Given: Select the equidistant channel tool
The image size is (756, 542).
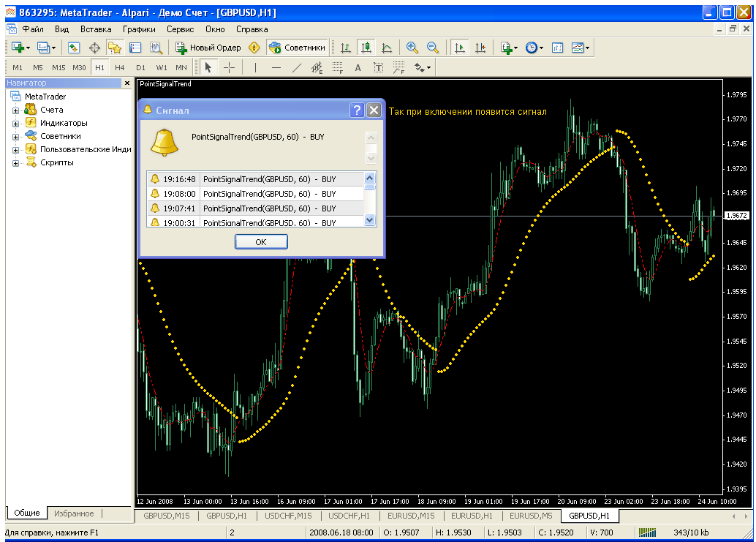Looking at the screenshot, I should [317, 67].
